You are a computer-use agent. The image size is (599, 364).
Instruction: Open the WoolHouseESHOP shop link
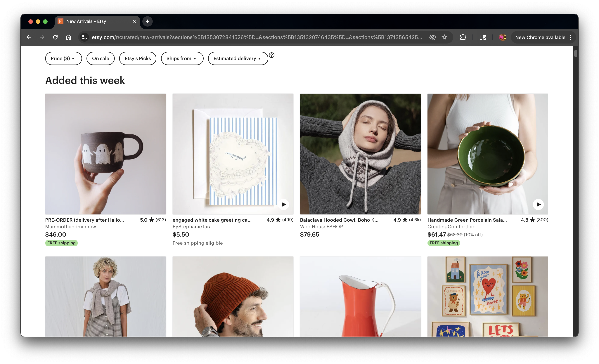321,226
